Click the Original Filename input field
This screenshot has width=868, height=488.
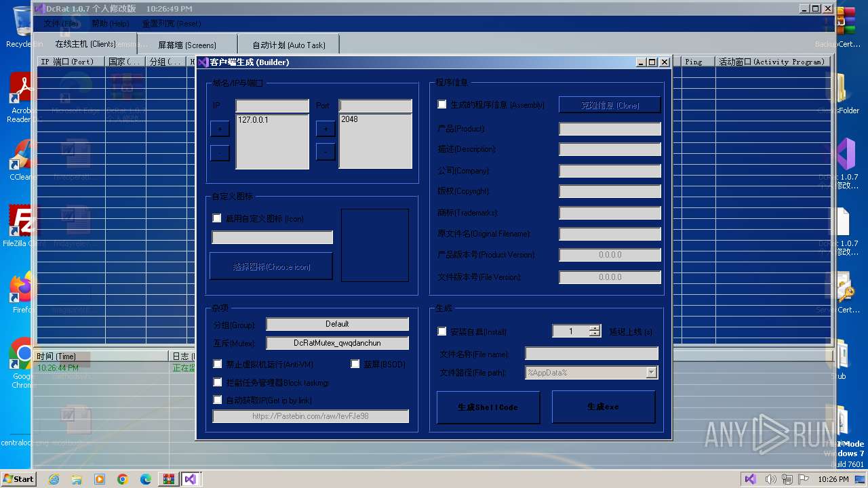pos(610,234)
